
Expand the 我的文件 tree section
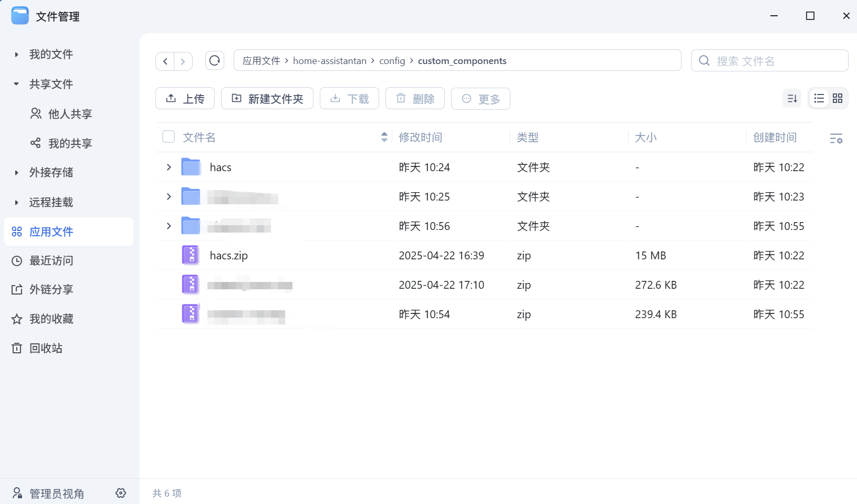(16, 55)
